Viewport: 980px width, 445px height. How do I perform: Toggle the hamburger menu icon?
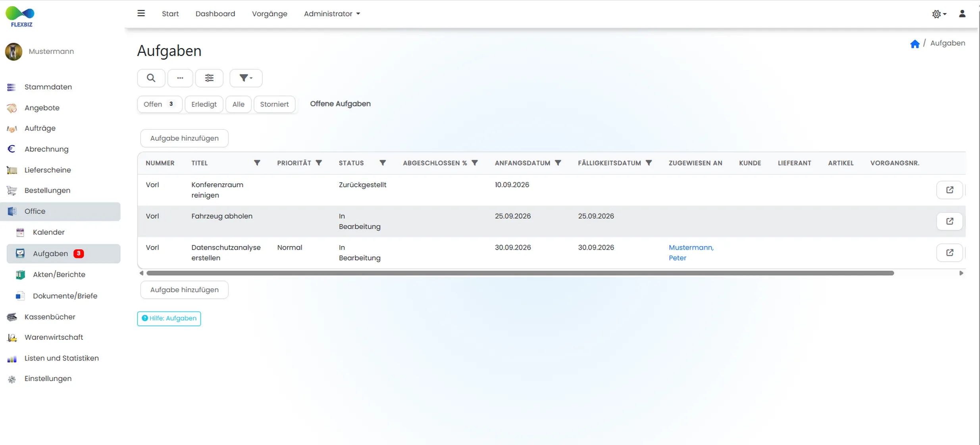141,13
